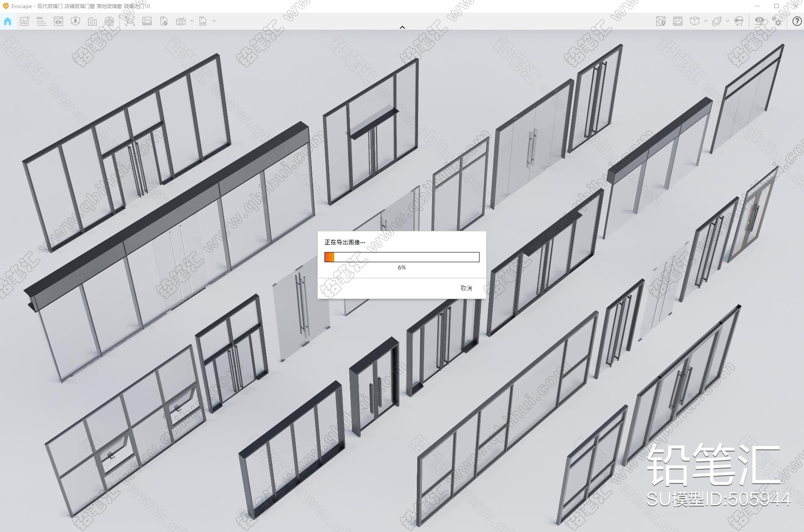Image resolution: width=804 pixels, height=532 pixels.
Task: Expand the EXE export dropdown arrow
Action: [214, 21]
